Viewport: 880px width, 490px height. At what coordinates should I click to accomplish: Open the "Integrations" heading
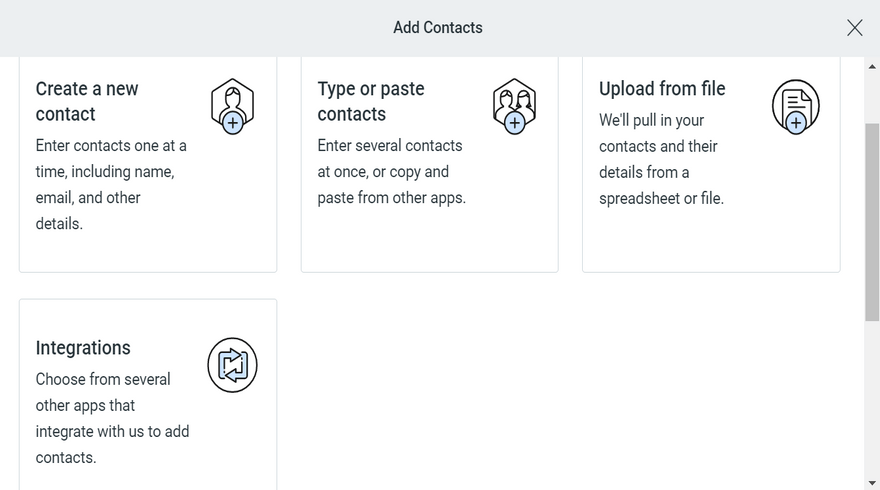click(x=83, y=347)
